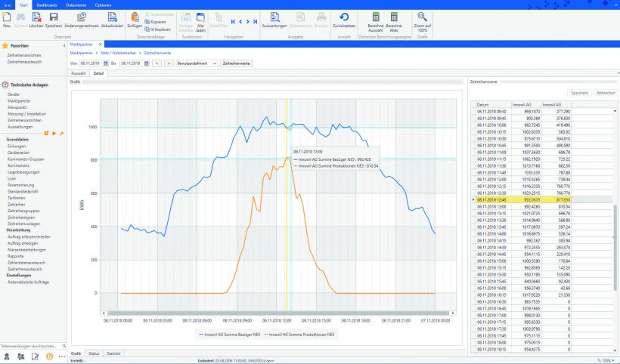
Task: Click the Zeitreihenwerte button beside dropdown
Action: [x=236, y=63]
